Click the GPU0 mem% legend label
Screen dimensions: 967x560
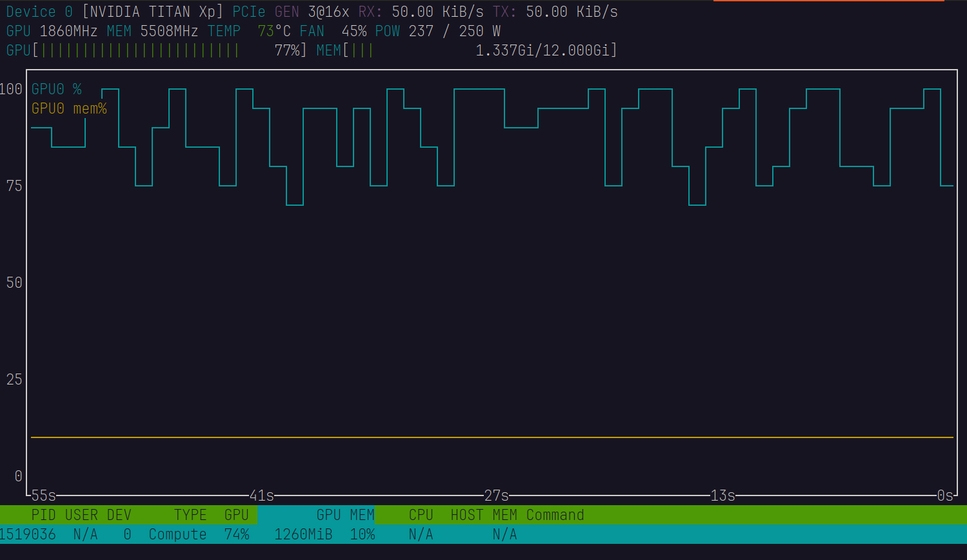click(x=69, y=108)
